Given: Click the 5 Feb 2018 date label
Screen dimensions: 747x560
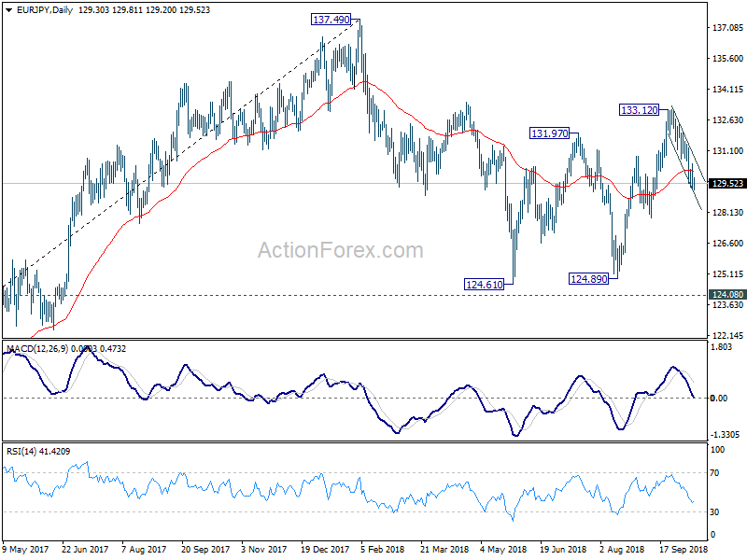Looking at the screenshot, I should pyautogui.click(x=383, y=550).
